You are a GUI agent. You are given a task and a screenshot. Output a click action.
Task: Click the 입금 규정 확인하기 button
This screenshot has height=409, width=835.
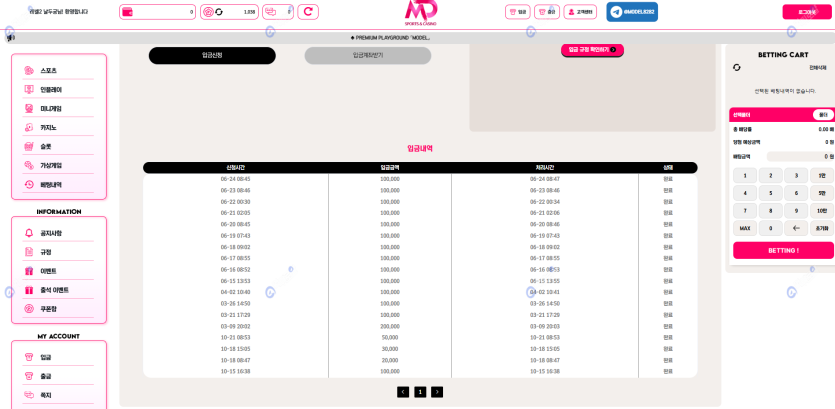(x=592, y=49)
